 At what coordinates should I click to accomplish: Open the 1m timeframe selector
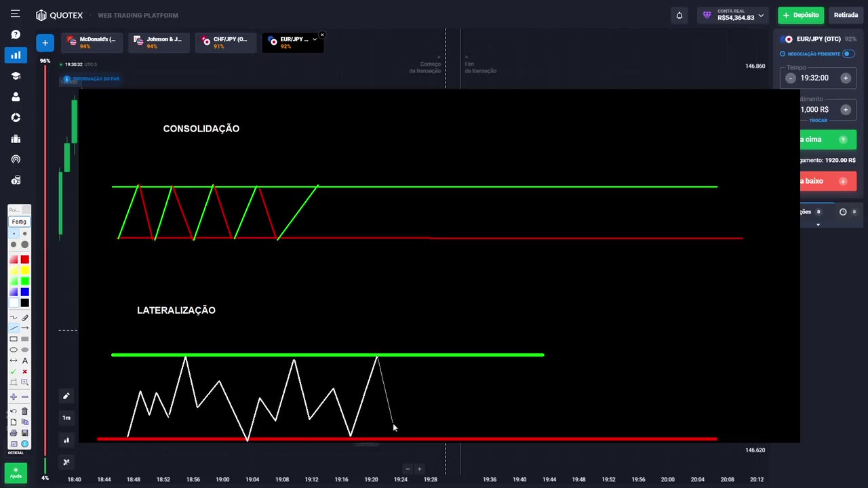click(x=66, y=418)
